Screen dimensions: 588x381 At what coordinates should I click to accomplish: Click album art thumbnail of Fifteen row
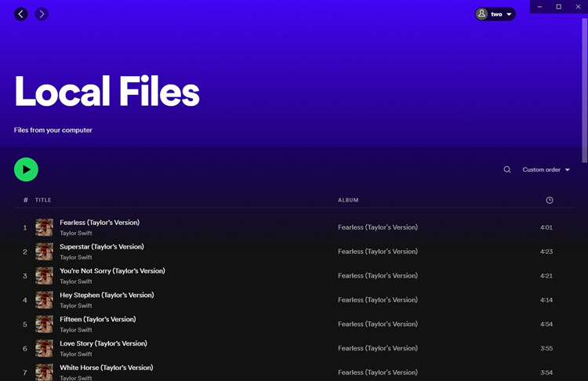(x=44, y=324)
